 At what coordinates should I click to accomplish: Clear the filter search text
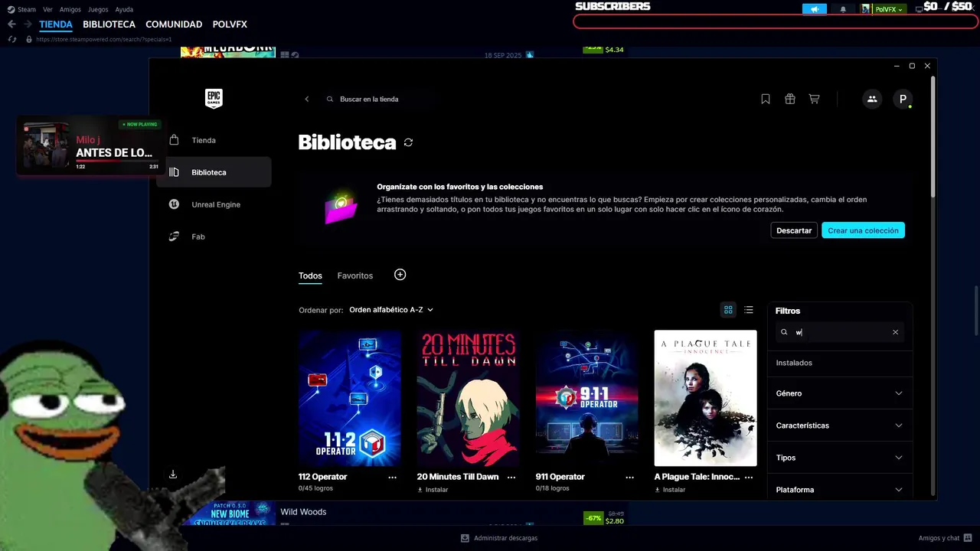tap(895, 332)
